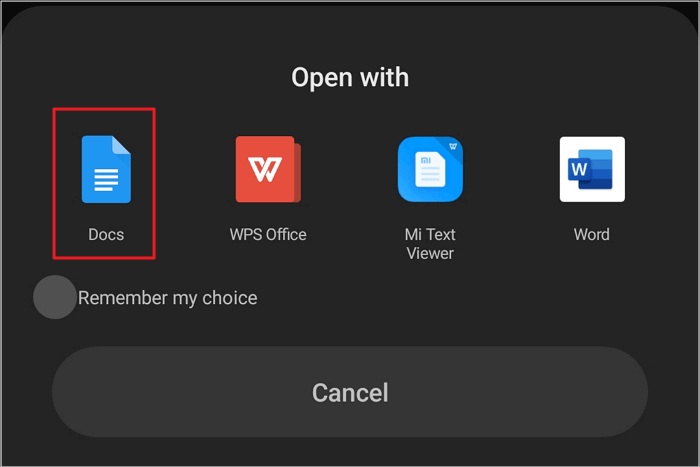Viewport: 700px width, 467px height.
Task: Open the file with Google Docs icon
Action: click(x=106, y=169)
